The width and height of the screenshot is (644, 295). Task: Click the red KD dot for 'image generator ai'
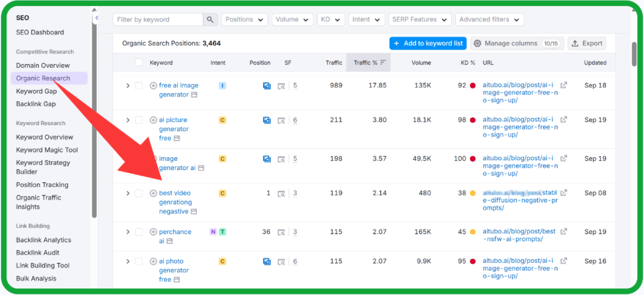(x=472, y=159)
